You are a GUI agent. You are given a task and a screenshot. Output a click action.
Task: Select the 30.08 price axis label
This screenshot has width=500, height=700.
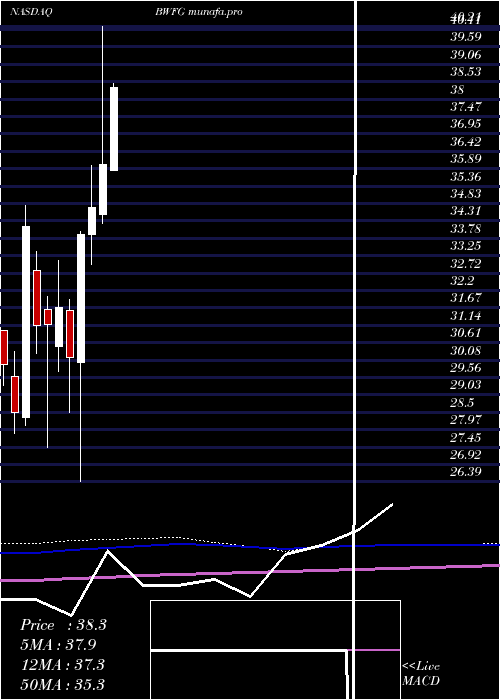click(465, 351)
